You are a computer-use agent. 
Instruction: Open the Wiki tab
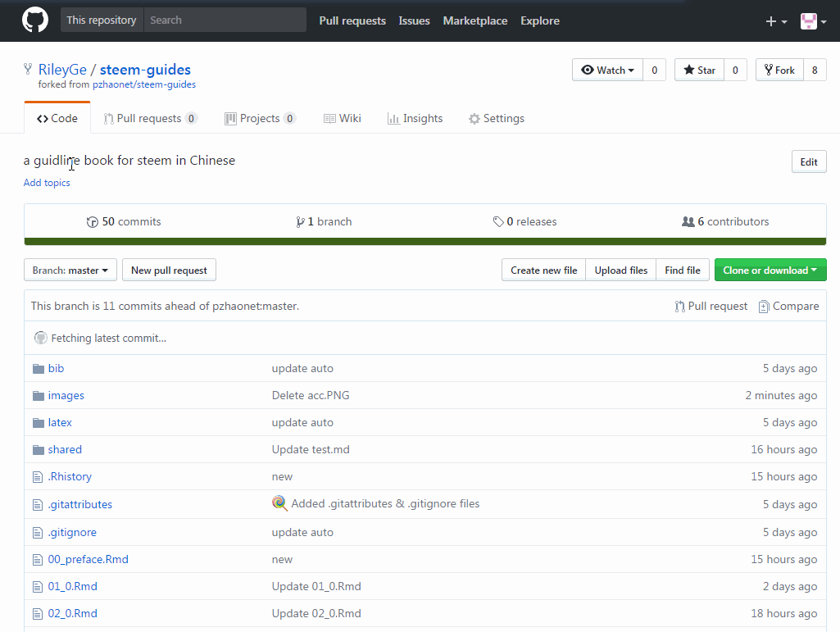click(343, 119)
